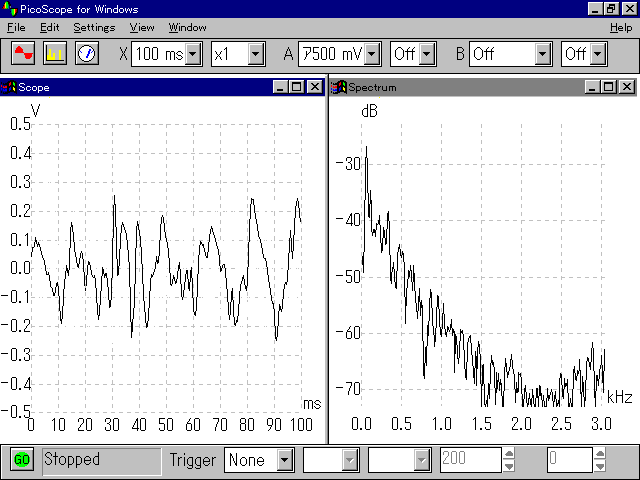
Task: Click the trigger threshold field showing 200
Action: 470,460
